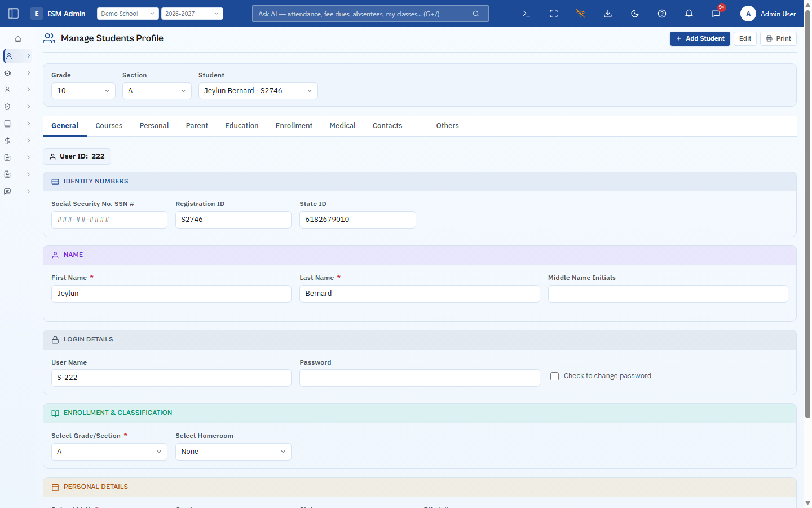
Task: Click the Middle Name Initials field
Action: pos(668,294)
